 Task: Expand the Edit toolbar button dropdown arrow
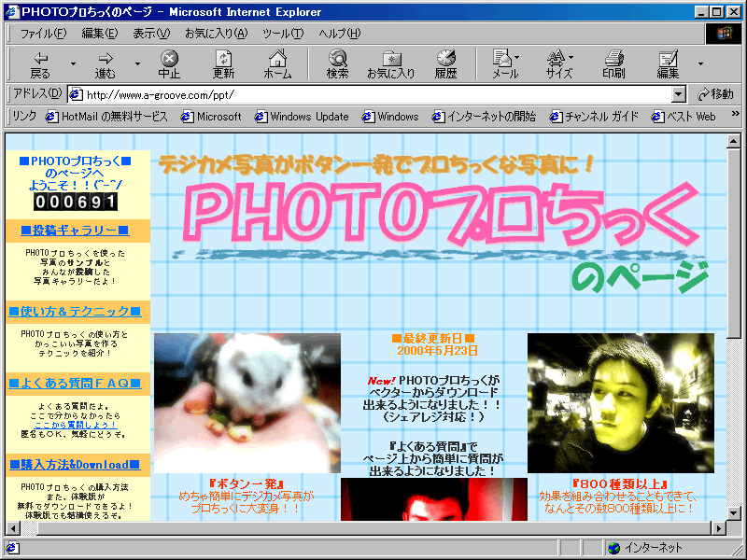(x=700, y=63)
